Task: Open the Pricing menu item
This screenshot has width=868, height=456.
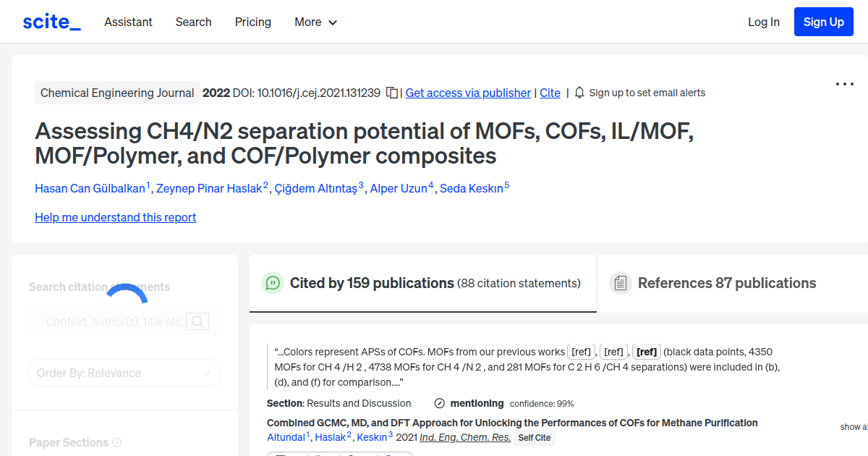Action: [252, 22]
